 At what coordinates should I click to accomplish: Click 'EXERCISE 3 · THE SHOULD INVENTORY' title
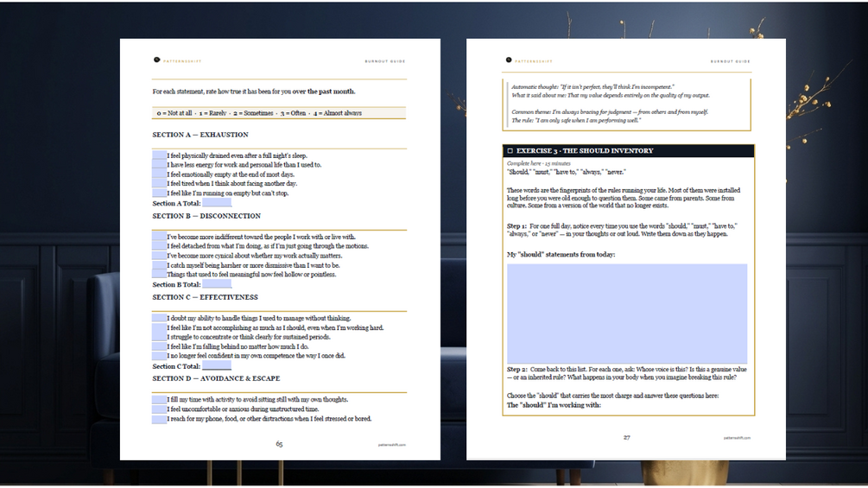(585, 150)
